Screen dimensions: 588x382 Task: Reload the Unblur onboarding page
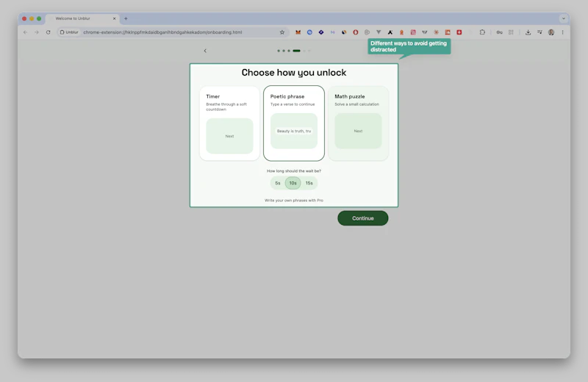48,32
